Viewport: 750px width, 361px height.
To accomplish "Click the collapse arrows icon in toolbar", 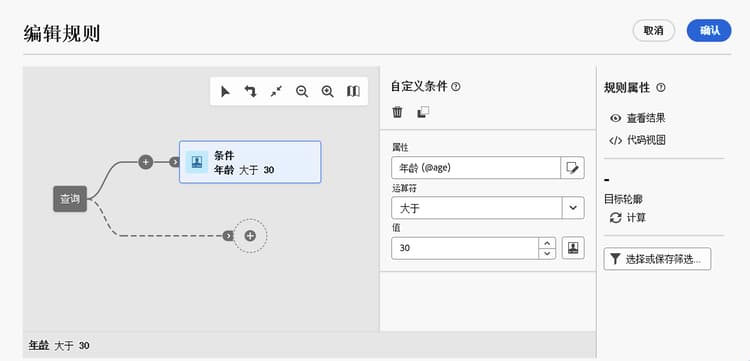I will [276, 91].
